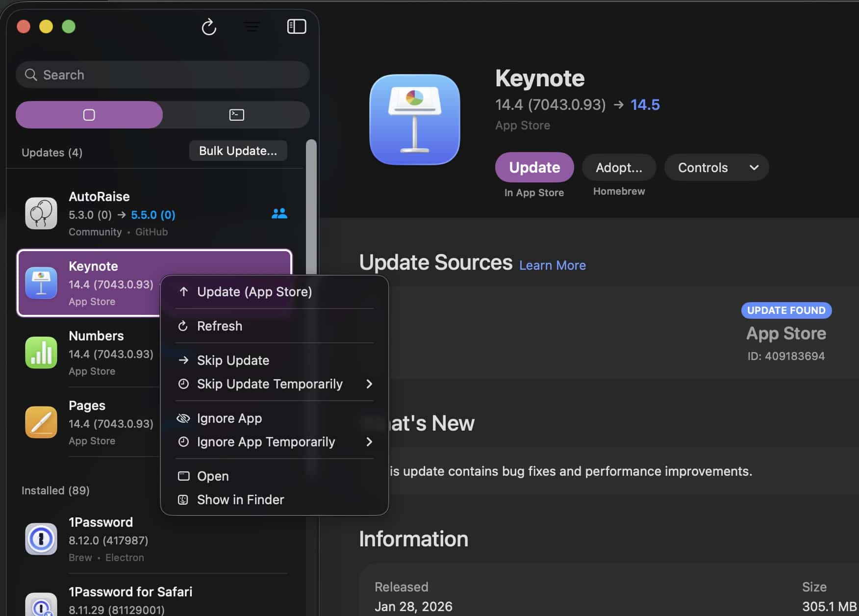This screenshot has height=616, width=859.
Task: Open the Learn More link
Action: 552,265
